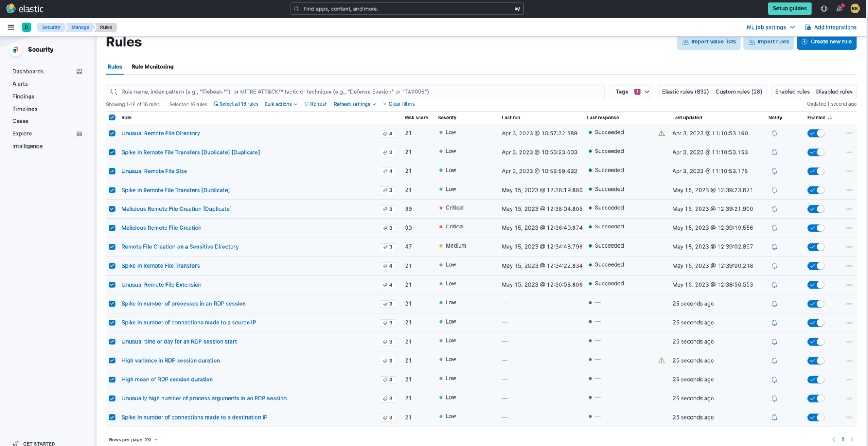This screenshot has width=868, height=446.
Task: Click the Refresh rules link
Action: click(316, 104)
